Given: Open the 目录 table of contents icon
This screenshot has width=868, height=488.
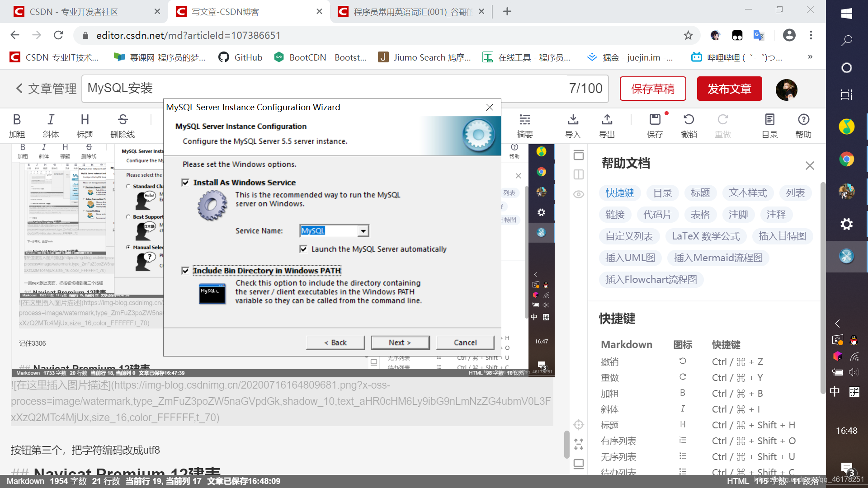Looking at the screenshot, I should coord(769,126).
